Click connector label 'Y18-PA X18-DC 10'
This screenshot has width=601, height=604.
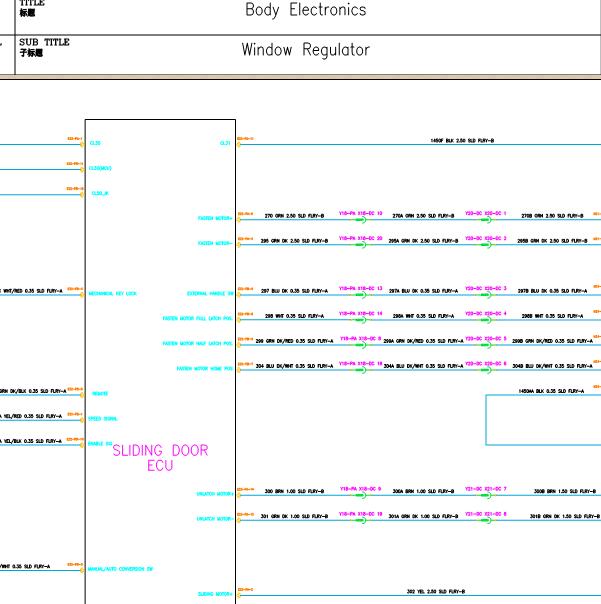[361, 213]
